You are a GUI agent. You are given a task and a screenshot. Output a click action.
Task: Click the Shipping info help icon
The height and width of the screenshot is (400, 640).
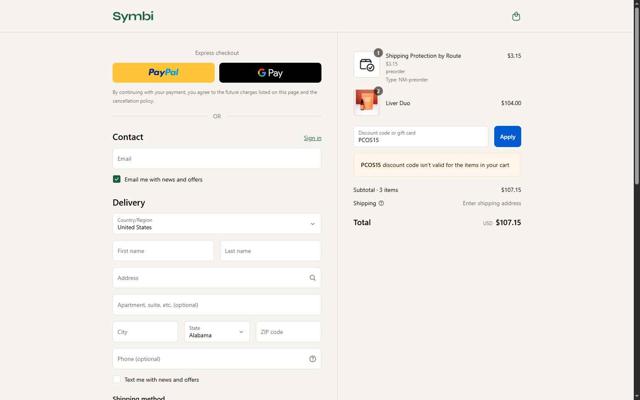(x=381, y=203)
